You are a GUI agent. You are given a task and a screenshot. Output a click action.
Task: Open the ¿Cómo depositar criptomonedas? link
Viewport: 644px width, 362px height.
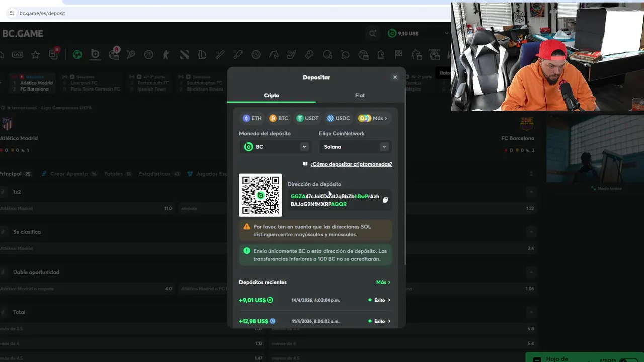click(x=351, y=164)
